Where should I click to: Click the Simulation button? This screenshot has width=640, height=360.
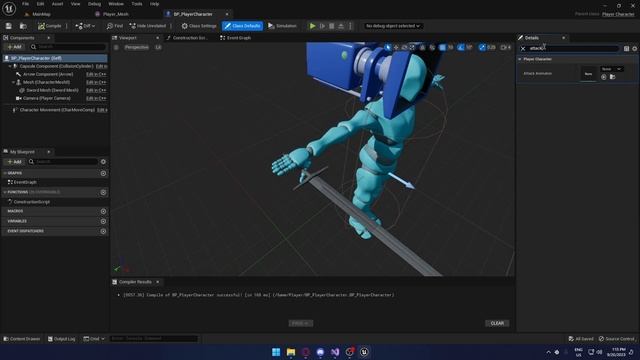[x=282, y=26]
